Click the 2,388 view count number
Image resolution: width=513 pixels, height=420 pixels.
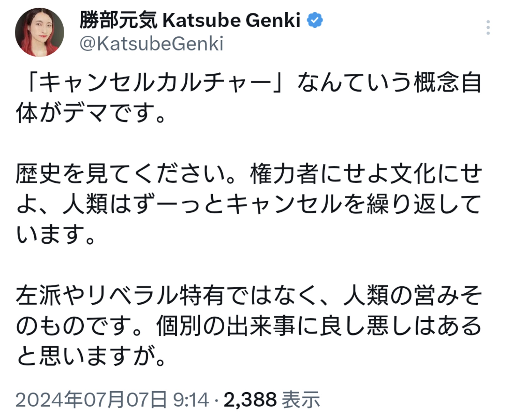pos(250,400)
